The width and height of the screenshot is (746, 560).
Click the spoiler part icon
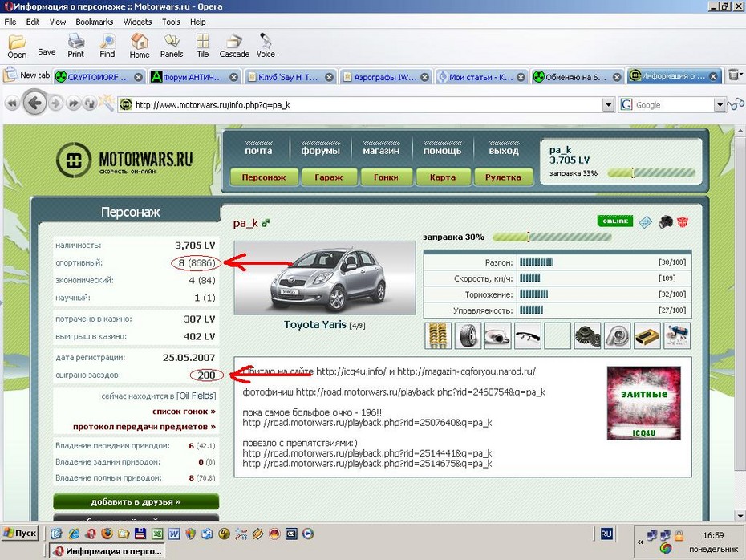pyautogui.click(x=528, y=335)
